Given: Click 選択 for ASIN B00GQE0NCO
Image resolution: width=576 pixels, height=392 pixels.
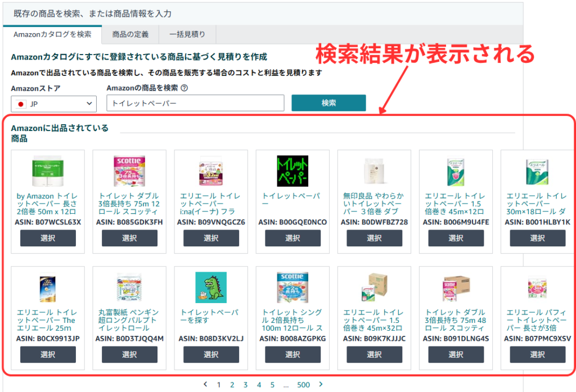Looking at the screenshot, I should 292,238.
